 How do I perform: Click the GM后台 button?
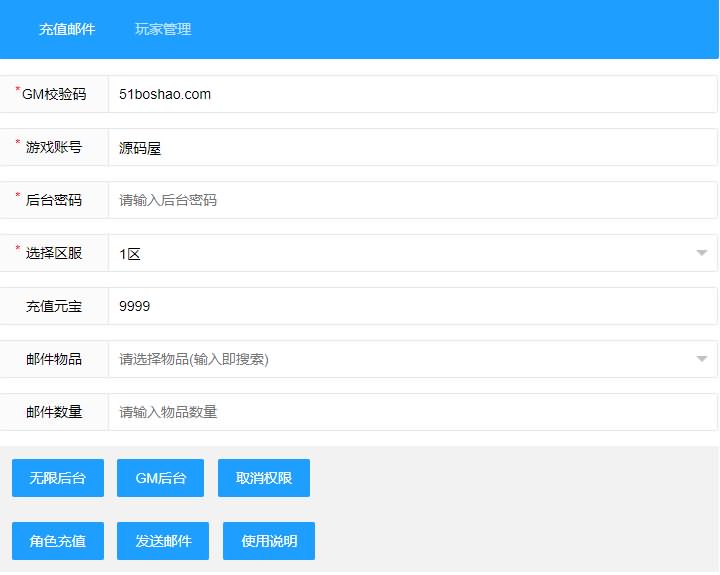point(160,479)
